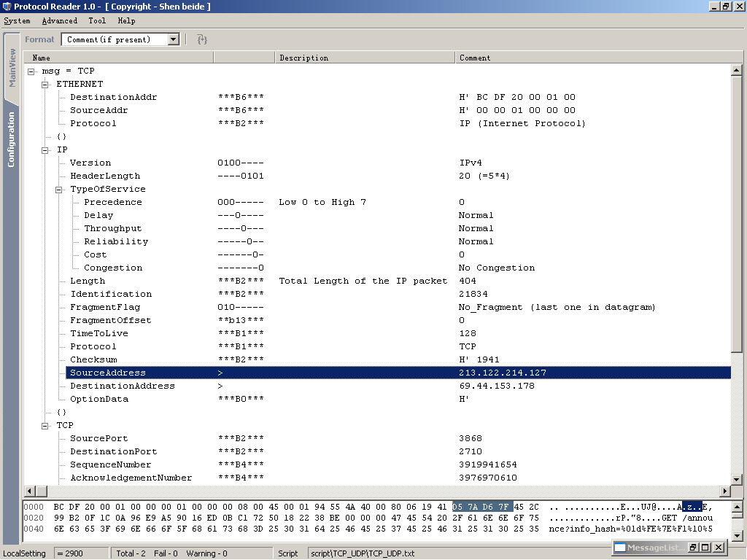Open the System menu
Screen dimensions: 747x560
click(x=18, y=20)
